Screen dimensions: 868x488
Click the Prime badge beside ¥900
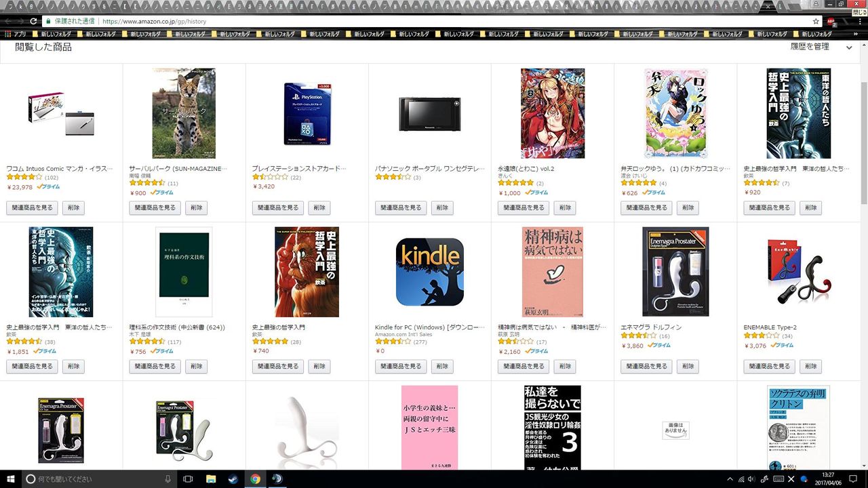(x=162, y=192)
